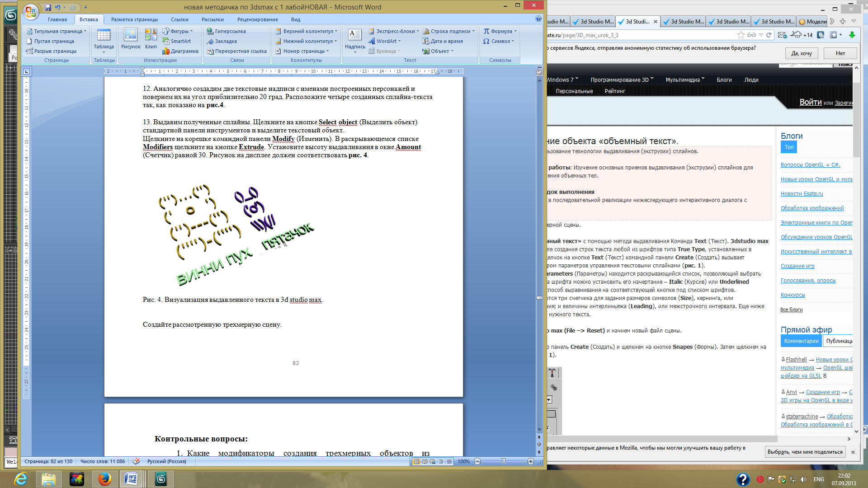The width and height of the screenshot is (868, 488).
Task: Insert a picture with Рисунок button
Action: tap(131, 39)
